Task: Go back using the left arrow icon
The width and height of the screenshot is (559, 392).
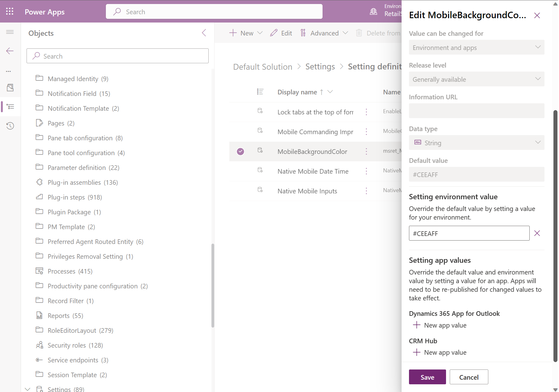Action: [10, 51]
